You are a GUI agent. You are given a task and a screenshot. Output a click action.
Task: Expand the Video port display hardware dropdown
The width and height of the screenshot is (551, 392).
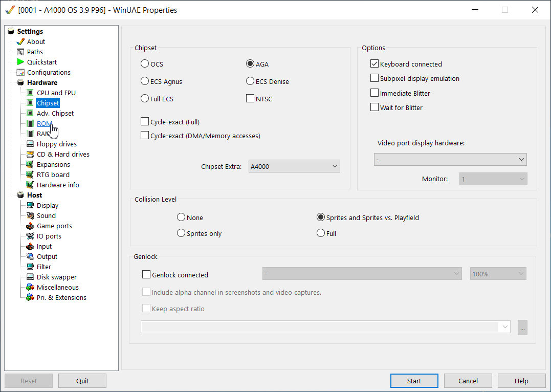(450, 159)
